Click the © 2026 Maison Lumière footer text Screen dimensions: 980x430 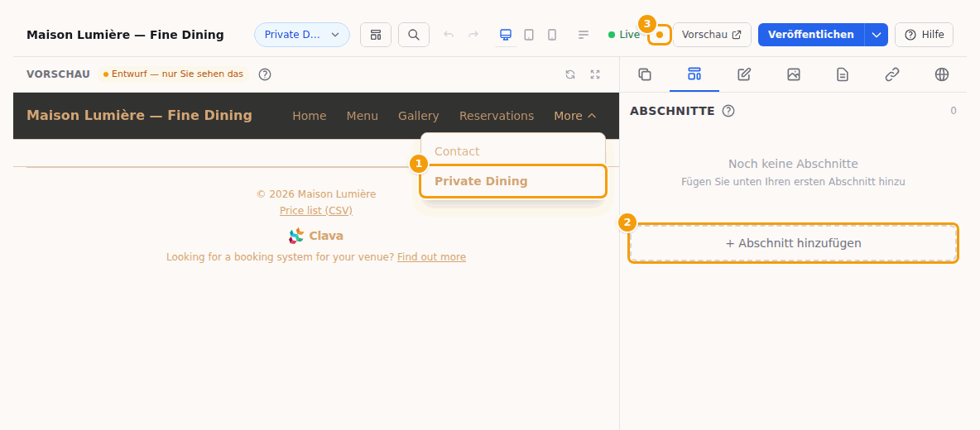click(x=316, y=194)
